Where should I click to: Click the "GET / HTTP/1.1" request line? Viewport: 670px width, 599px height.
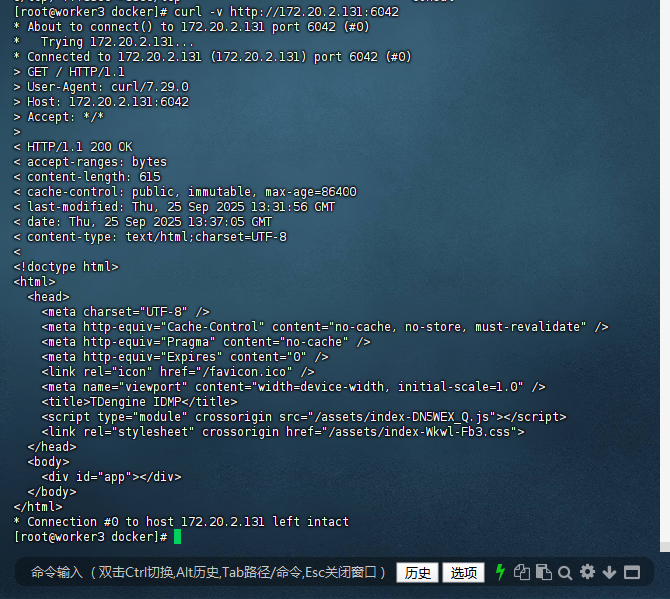(x=69, y=72)
